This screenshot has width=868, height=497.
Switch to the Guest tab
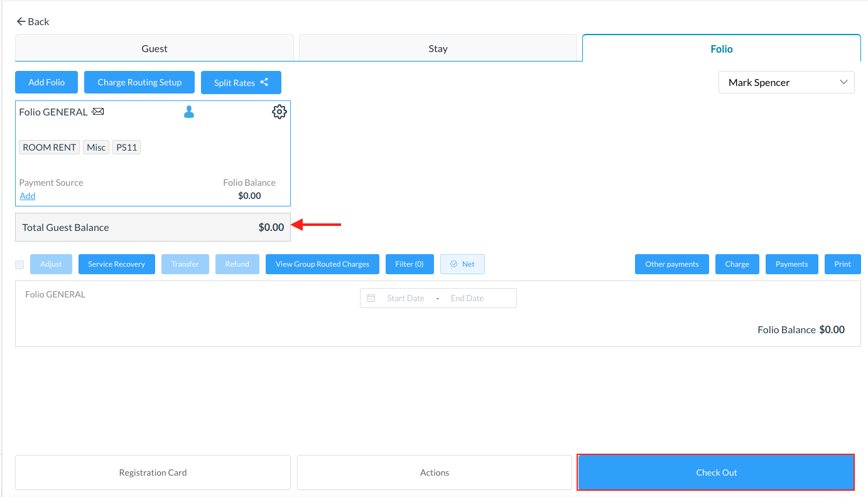(x=155, y=48)
